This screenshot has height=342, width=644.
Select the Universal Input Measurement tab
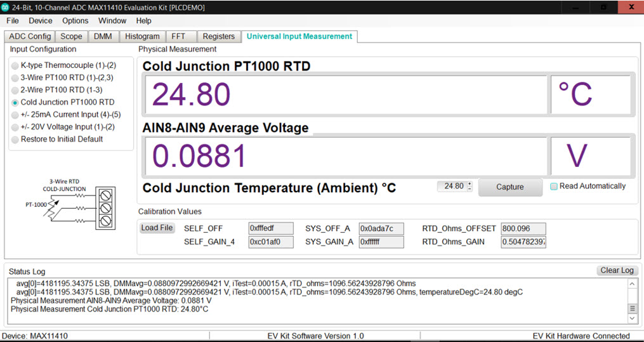pos(299,37)
